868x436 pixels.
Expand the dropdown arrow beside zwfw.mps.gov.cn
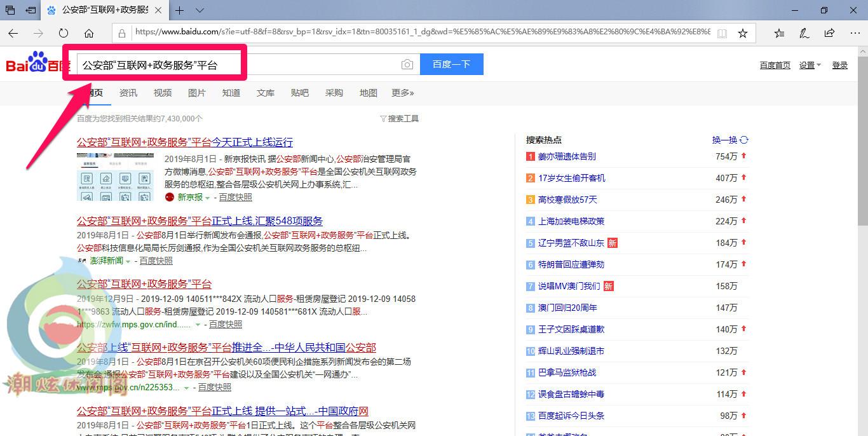pos(198,325)
